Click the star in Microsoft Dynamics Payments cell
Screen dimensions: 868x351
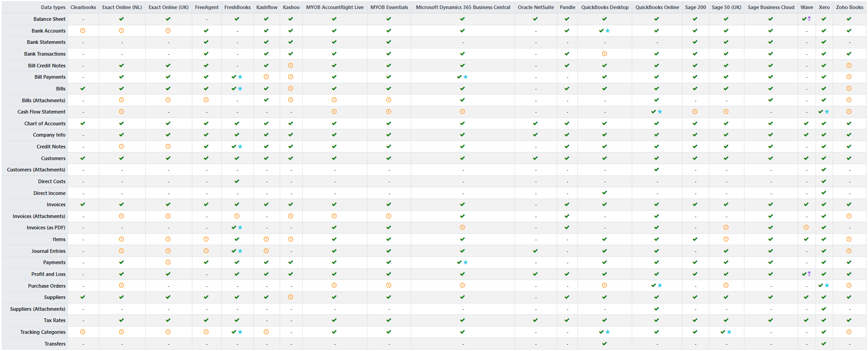point(466,262)
